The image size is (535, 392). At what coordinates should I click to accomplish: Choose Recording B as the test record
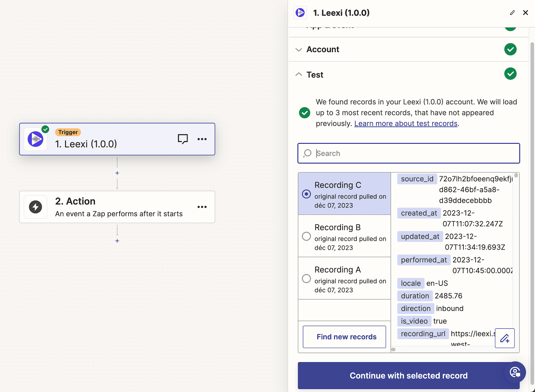306,236
